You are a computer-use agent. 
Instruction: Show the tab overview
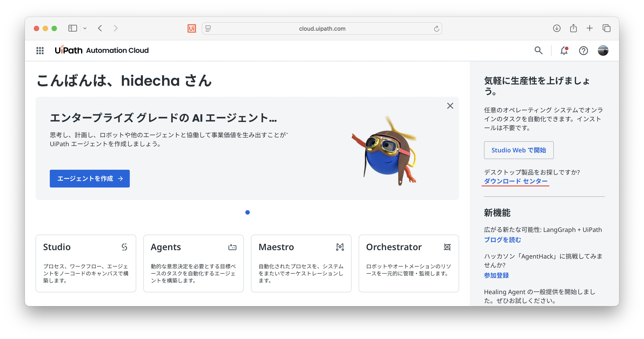point(606,28)
